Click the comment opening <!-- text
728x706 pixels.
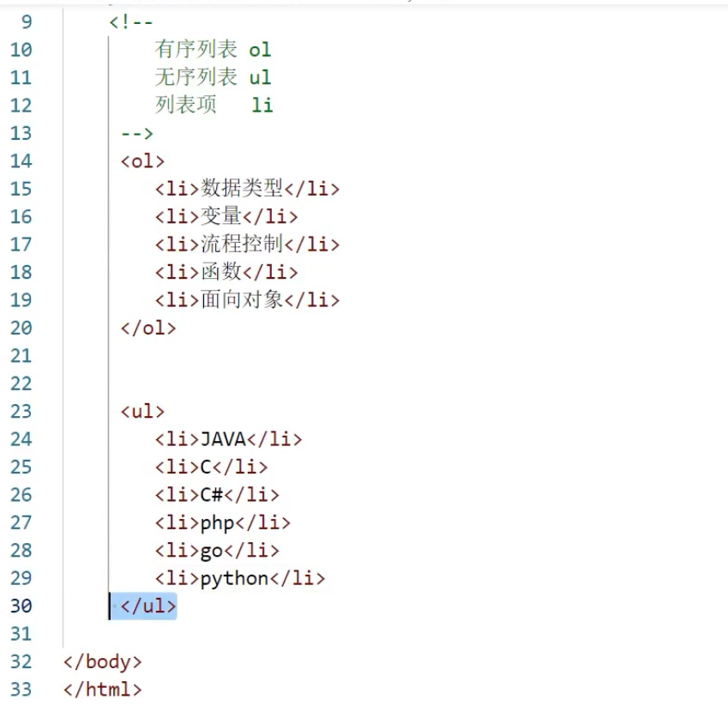point(131,21)
